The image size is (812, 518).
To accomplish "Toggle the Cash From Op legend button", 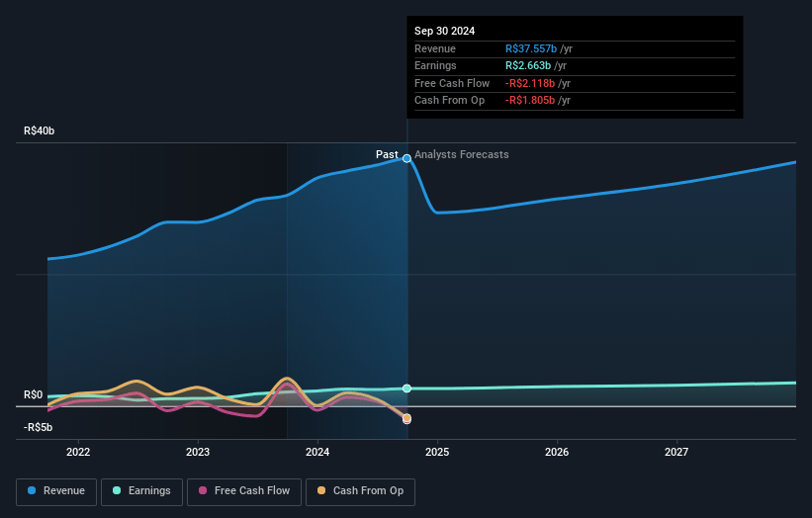I will click(360, 491).
